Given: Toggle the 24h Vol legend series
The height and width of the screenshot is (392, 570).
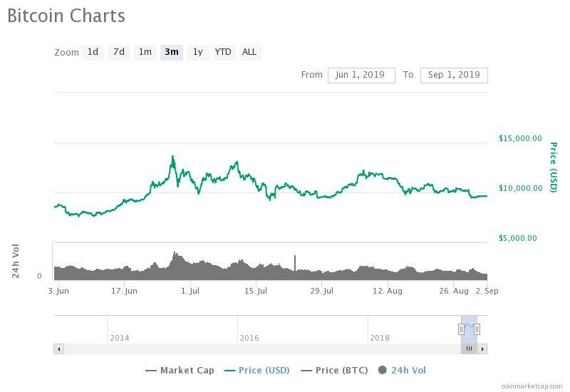Looking at the screenshot, I should tap(402, 371).
